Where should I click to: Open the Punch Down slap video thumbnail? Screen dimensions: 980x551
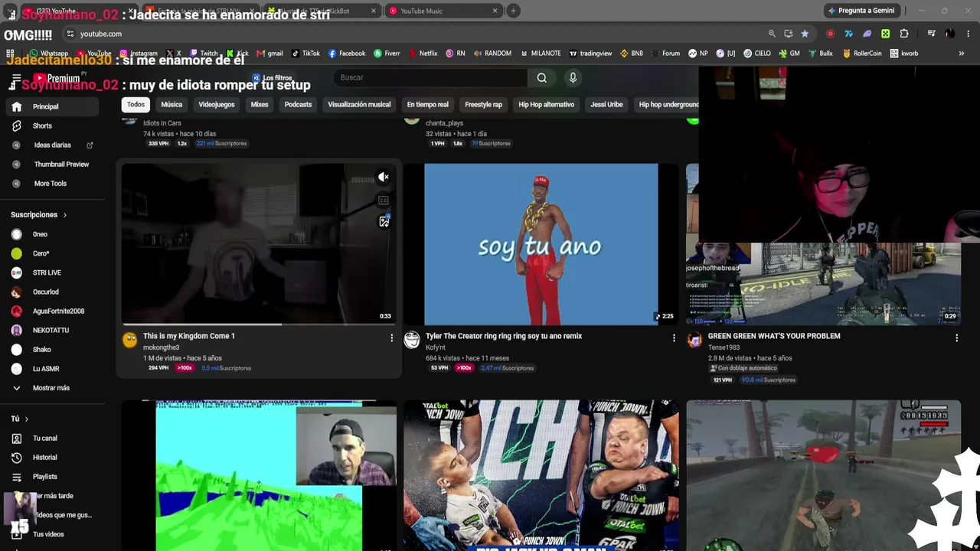click(541, 475)
